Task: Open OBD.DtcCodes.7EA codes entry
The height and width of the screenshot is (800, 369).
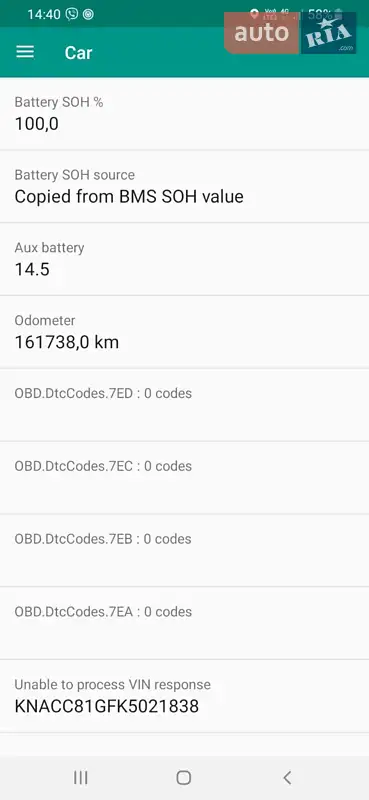Action: [184, 623]
